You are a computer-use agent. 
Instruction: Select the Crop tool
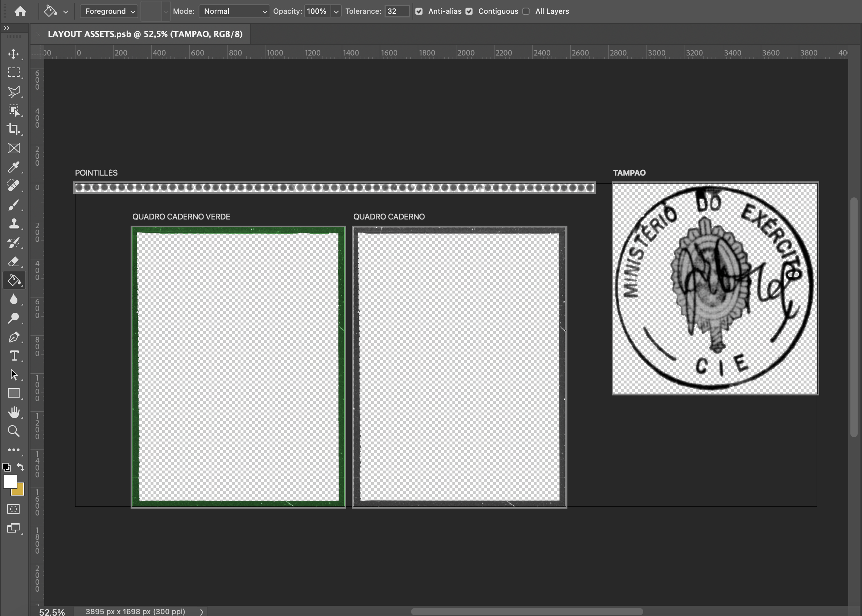point(14,129)
